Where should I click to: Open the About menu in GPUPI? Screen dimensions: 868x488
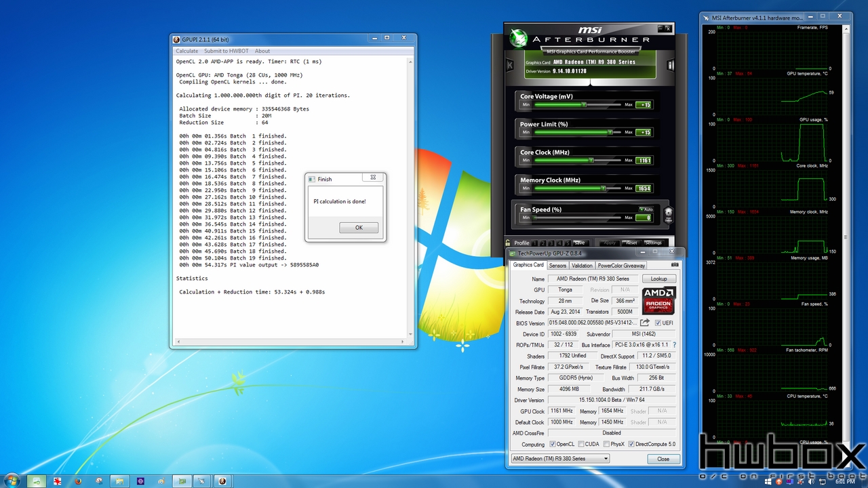[262, 51]
